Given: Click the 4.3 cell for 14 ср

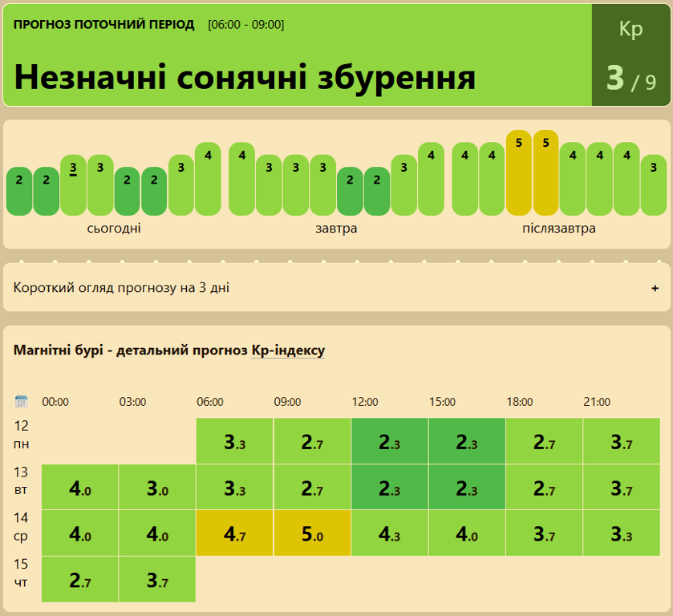Looking at the screenshot, I should (x=390, y=533).
